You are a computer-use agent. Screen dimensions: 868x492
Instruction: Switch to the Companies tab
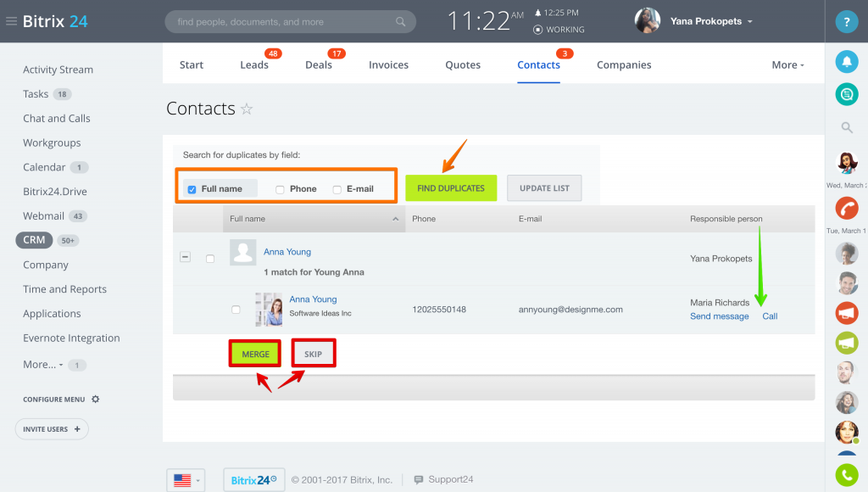coord(624,64)
